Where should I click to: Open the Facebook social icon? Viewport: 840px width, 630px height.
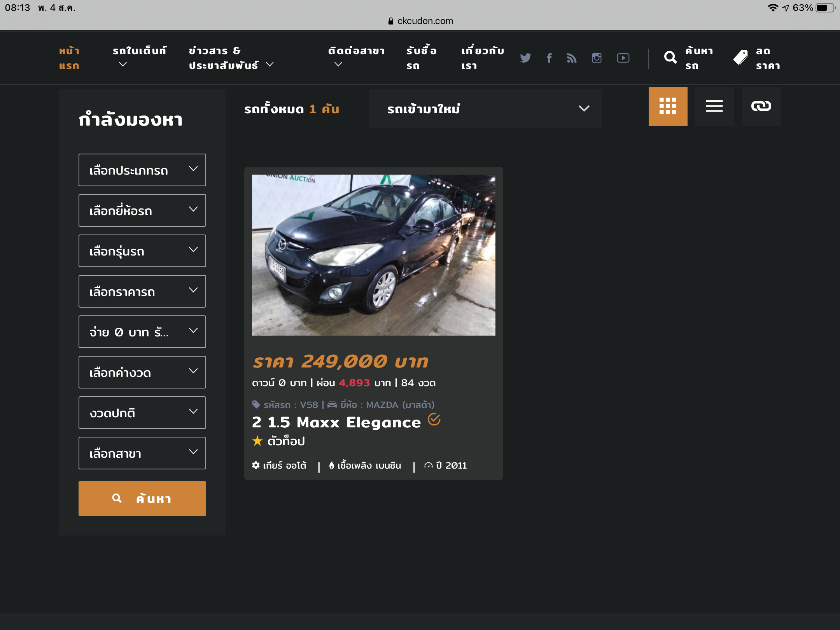pos(549,58)
